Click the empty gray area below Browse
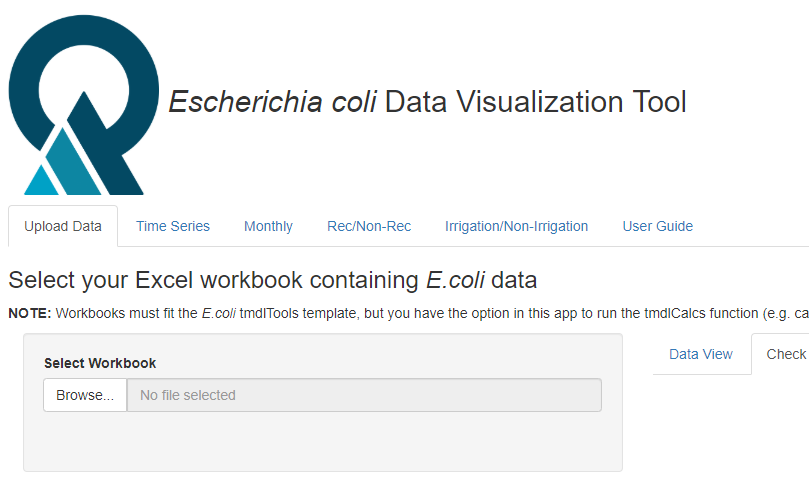The width and height of the screenshot is (809, 481). click(322, 440)
